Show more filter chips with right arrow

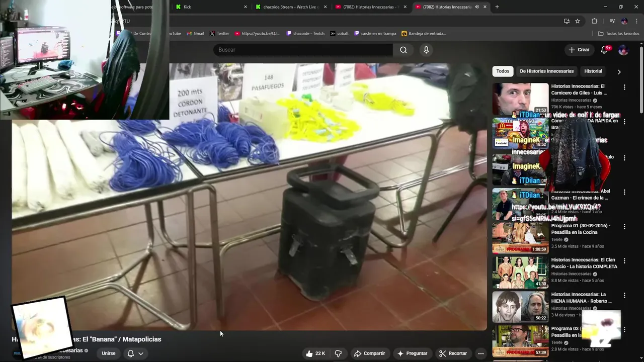click(x=619, y=71)
